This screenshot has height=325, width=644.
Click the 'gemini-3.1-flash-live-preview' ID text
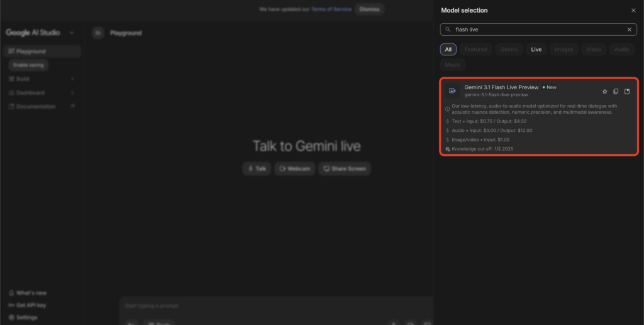(x=496, y=95)
